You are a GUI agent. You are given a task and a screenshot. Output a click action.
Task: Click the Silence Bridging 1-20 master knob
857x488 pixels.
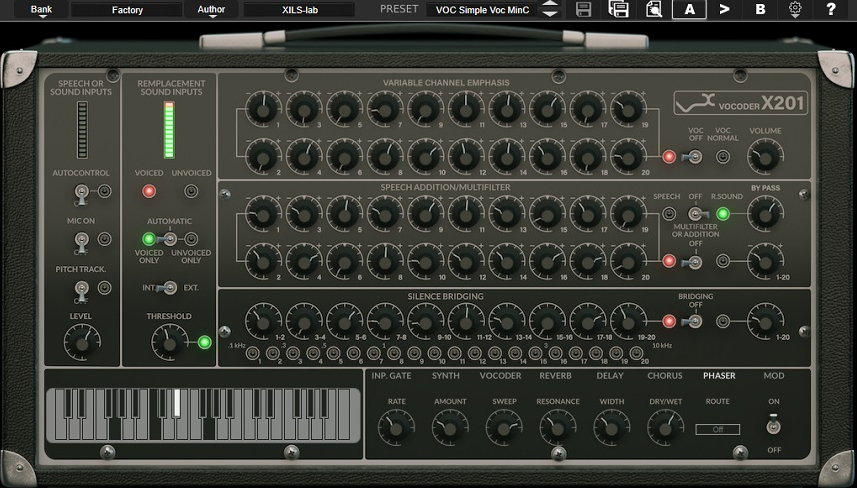(x=765, y=322)
